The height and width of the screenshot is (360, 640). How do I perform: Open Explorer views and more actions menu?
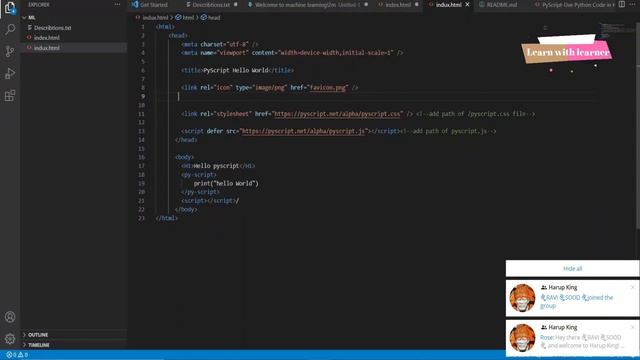point(118,4)
